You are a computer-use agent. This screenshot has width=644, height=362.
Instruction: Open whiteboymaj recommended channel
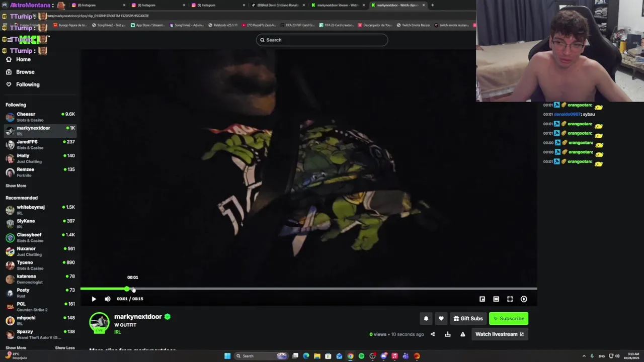click(x=40, y=210)
